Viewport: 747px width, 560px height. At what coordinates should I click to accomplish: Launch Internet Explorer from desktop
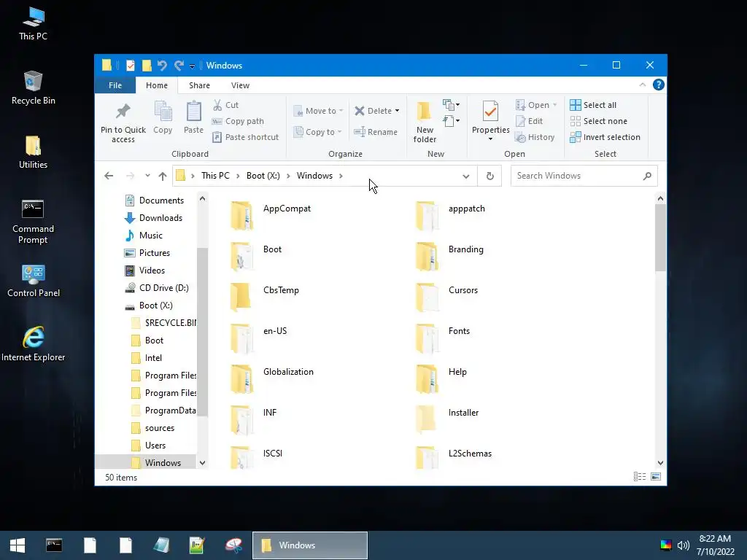coord(33,344)
